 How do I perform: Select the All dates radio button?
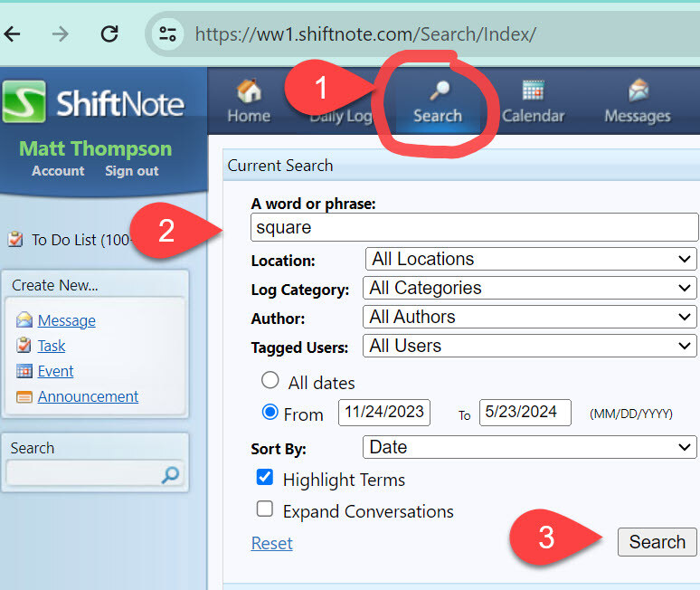pyautogui.click(x=270, y=380)
